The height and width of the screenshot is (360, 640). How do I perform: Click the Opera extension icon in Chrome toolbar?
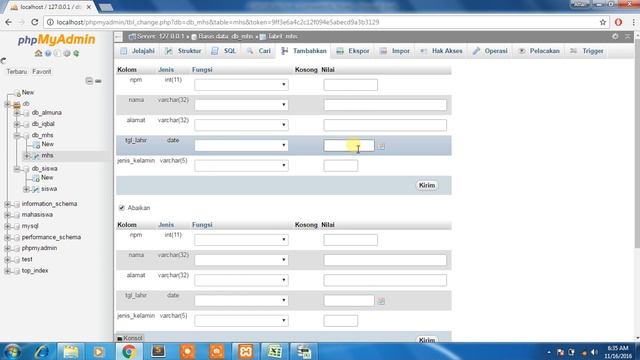click(618, 22)
